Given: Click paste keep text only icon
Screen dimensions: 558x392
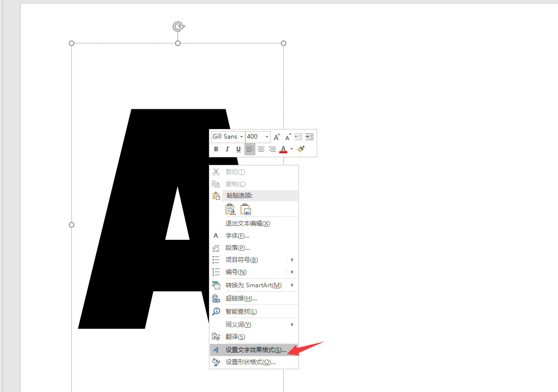Looking at the screenshot, I should (230, 209).
